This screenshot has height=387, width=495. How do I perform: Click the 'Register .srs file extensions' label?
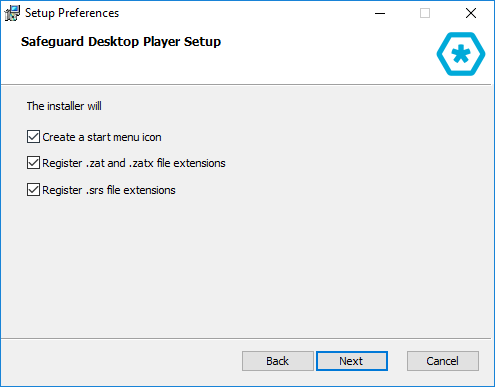click(x=109, y=190)
